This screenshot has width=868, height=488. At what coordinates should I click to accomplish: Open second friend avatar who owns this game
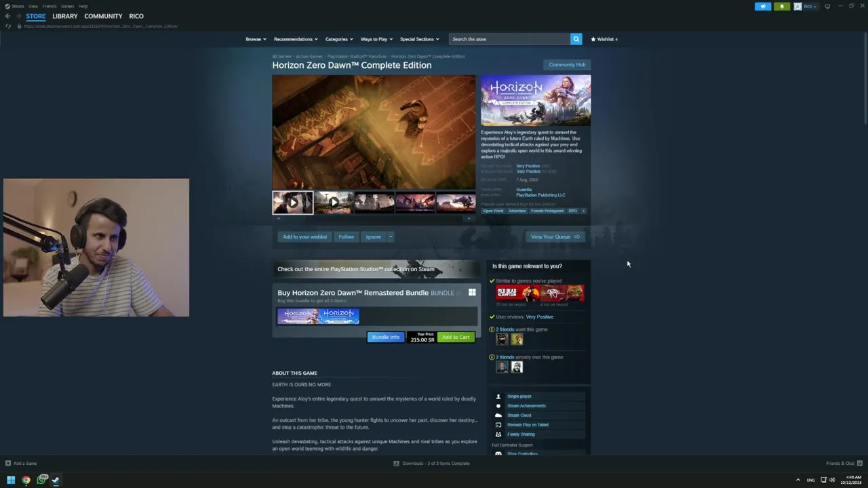pyautogui.click(x=517, y=367)
